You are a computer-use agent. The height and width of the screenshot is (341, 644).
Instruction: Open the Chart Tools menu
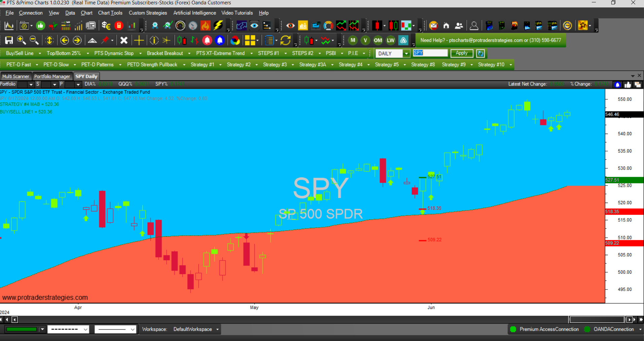click(110, 13)
